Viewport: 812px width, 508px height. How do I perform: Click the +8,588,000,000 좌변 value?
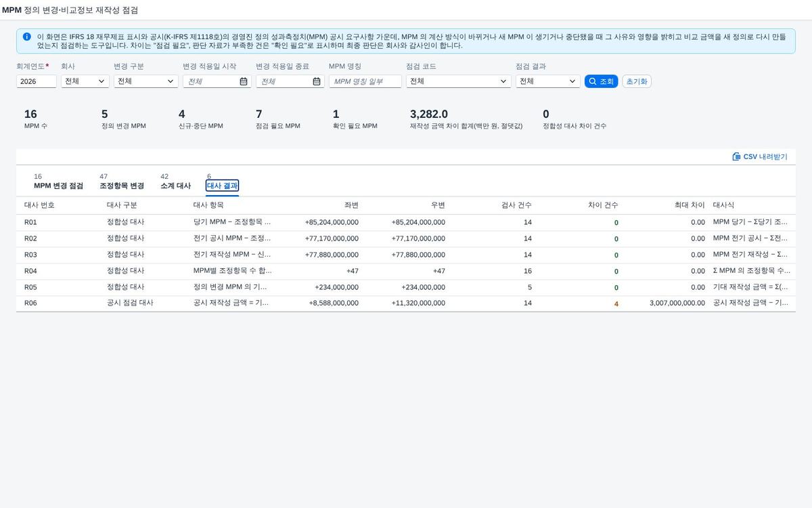334,303
